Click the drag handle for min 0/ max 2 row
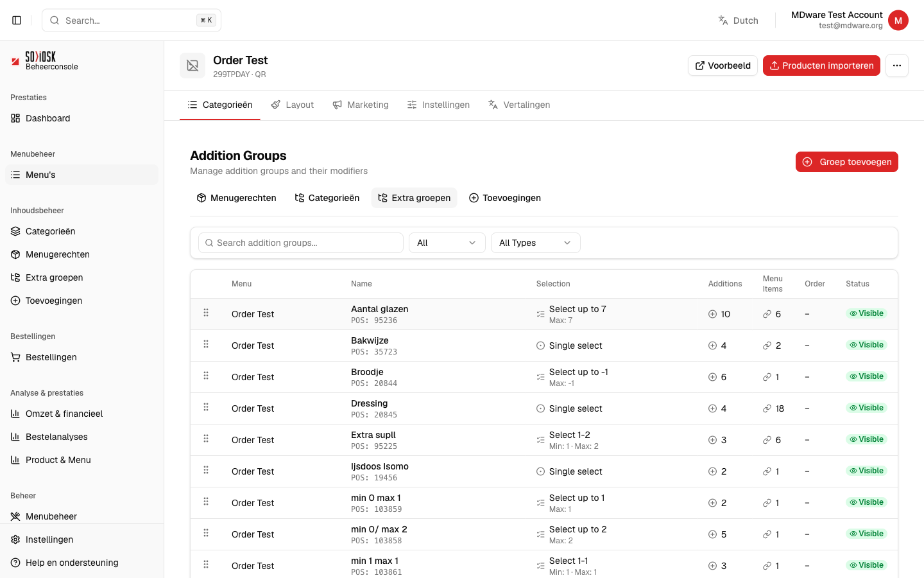Image resolution: width=924 pixels, height=578 pixels. (206, 533)
